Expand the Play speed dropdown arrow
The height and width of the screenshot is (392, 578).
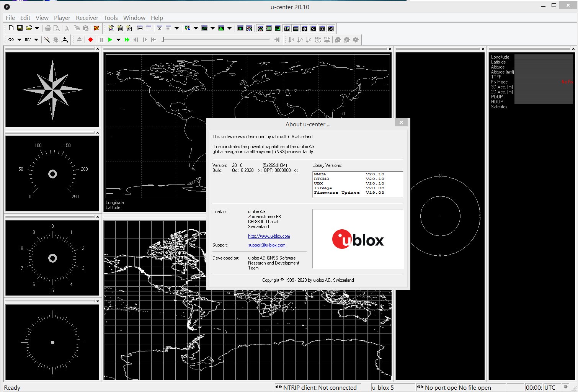point(118,39)
